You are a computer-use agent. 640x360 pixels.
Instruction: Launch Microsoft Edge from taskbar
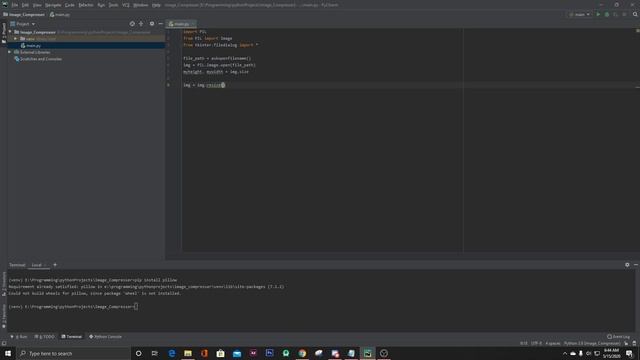171,353
